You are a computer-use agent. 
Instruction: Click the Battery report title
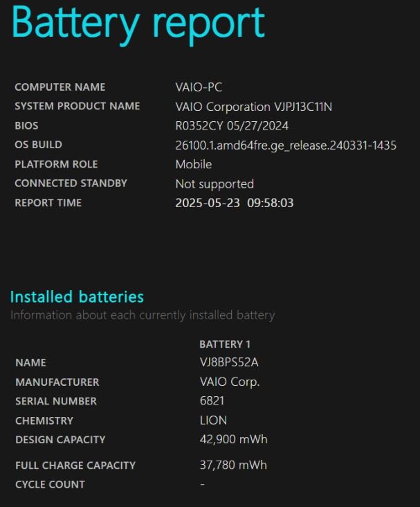[x=138, y=24]
